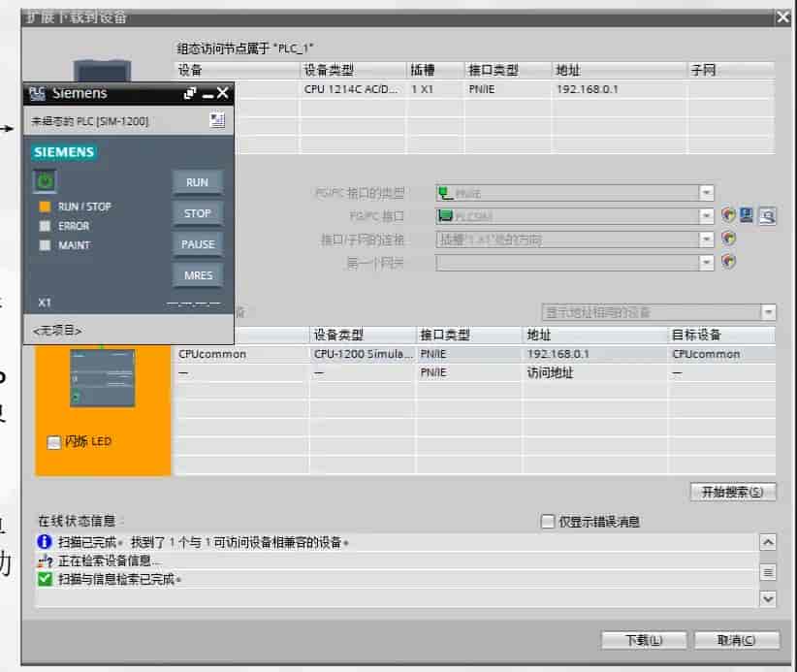
Task: Click the X1 interface label in PLCSIM
Action: [x=45, y=303]
